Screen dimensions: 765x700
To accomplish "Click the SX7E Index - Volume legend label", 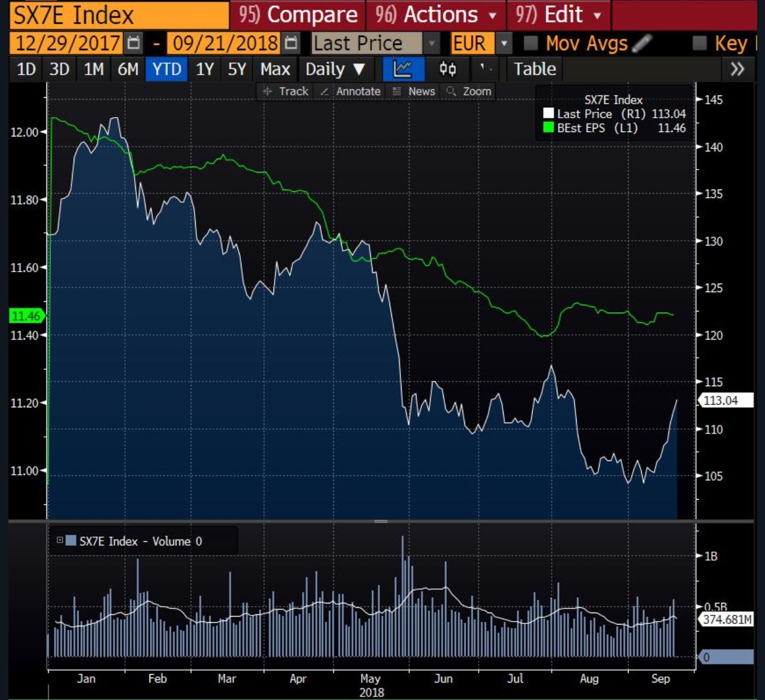I will (141, 541).
